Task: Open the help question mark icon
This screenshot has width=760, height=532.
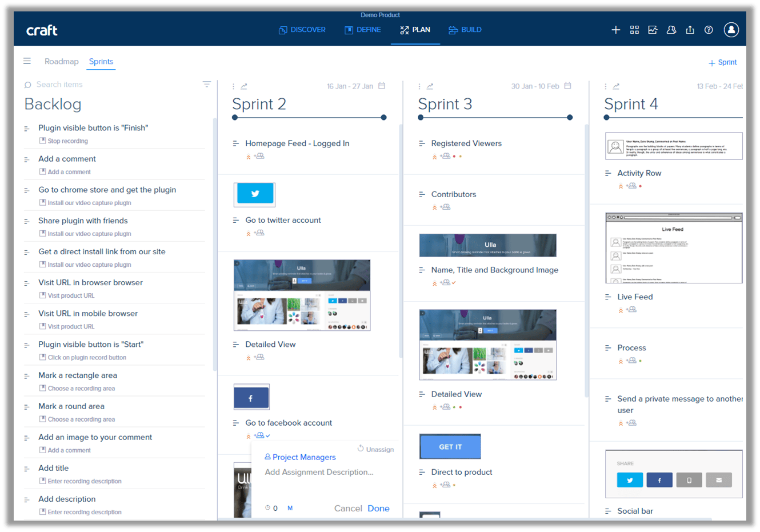Action: tap(709, 30)
